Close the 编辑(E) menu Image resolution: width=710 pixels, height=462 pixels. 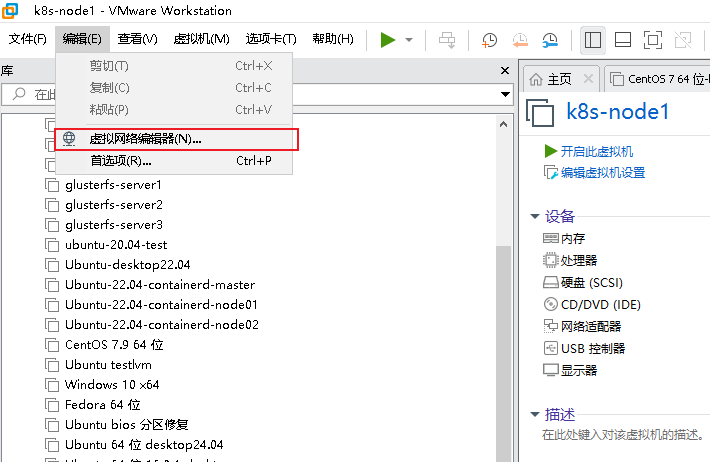pyautogui.click(x=82, y=39)
